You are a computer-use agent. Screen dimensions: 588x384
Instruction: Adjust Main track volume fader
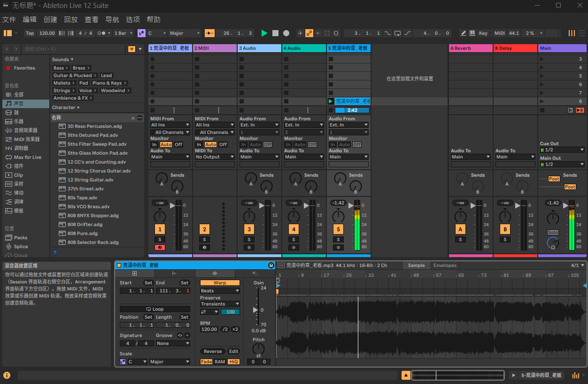tap(566, 205)
